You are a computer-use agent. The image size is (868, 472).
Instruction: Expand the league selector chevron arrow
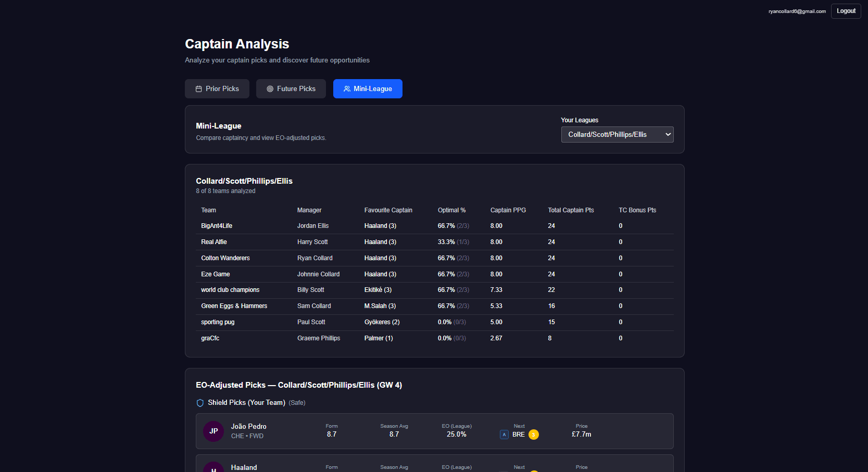pos(668,135)
